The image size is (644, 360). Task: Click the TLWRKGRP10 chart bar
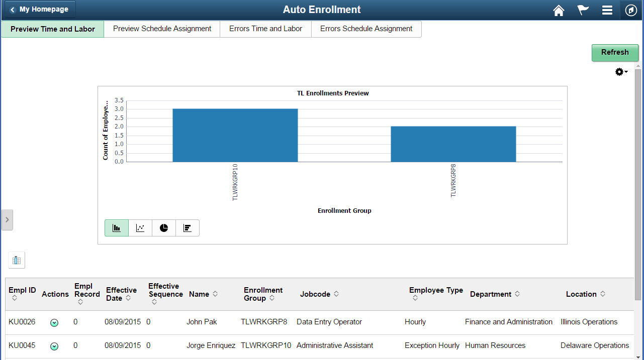pyautogui.click(x=235, y=135)
